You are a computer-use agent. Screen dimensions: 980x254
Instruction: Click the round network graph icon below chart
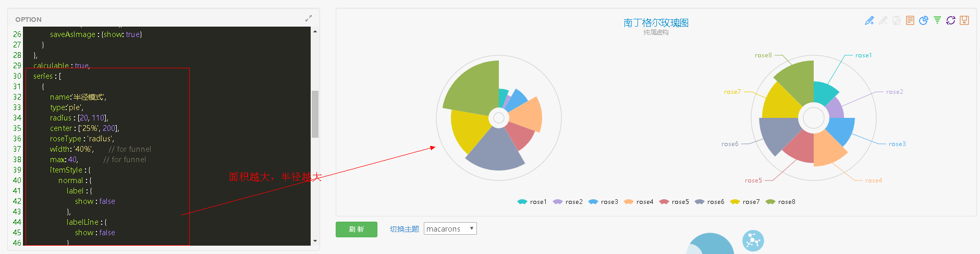click(753, 240)
